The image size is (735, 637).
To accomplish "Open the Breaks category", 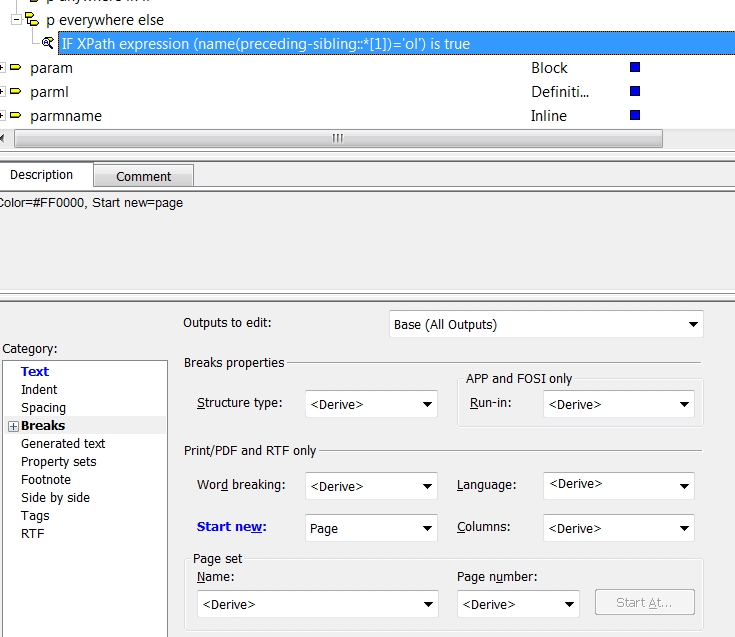I will point(43,426).
